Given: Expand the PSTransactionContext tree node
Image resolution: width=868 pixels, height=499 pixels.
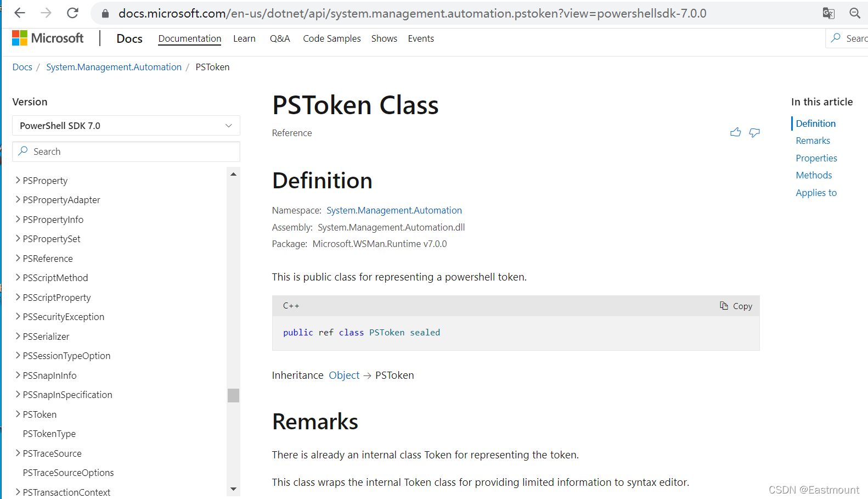Looking at the screenshot, I should coord(18,492).
